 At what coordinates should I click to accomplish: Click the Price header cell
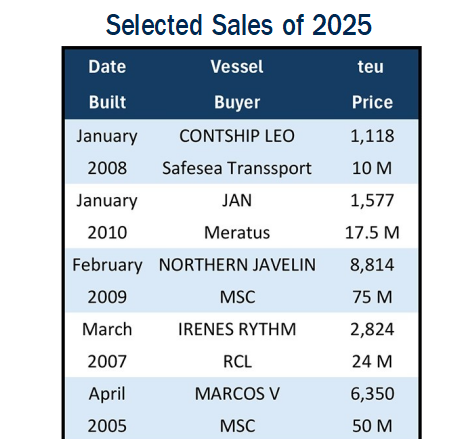tap(372, 102)
